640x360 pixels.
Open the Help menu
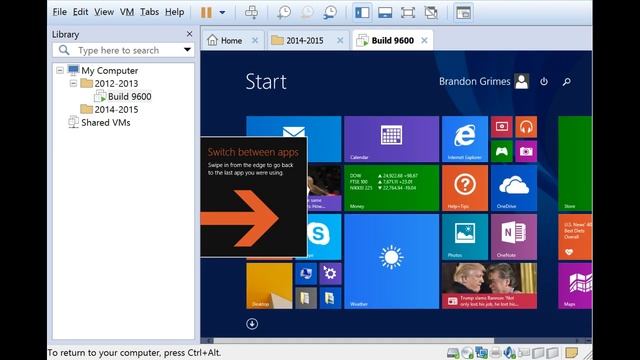(x=174, y=12)
